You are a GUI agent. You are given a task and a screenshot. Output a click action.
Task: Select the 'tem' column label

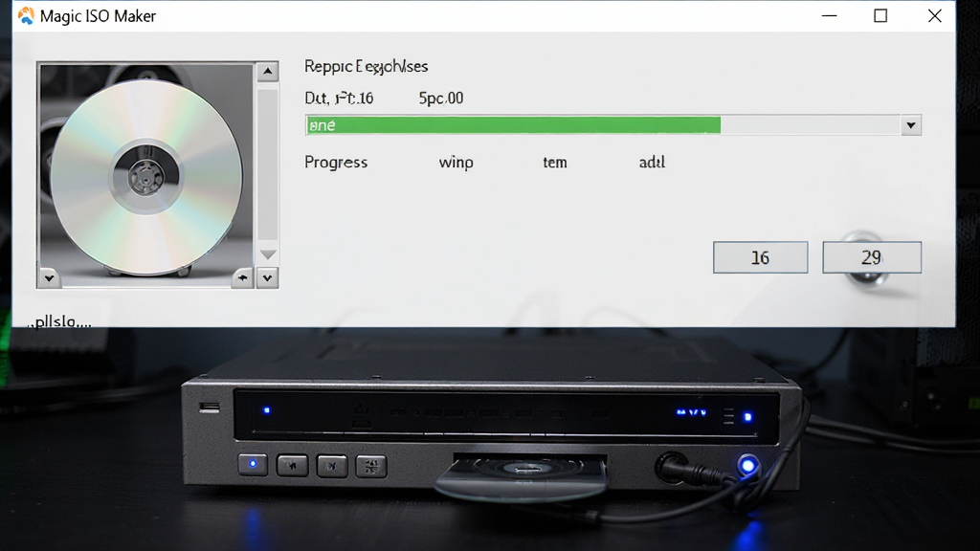(554, 163)
